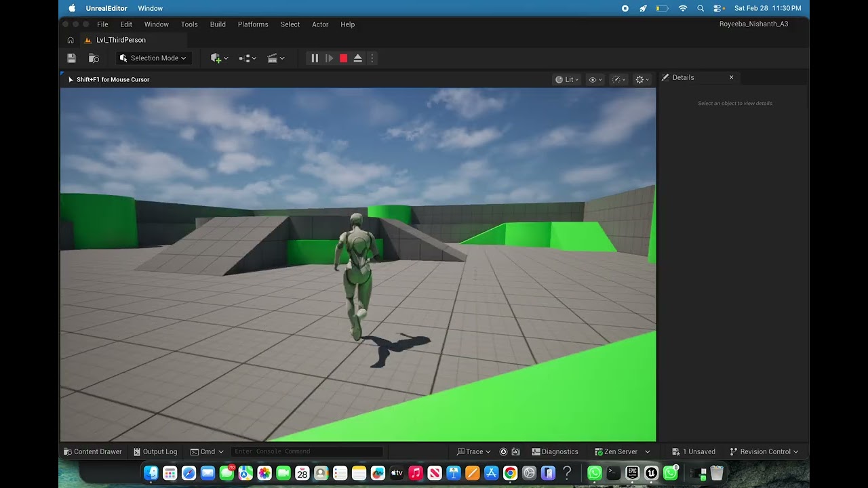
Task: Toggle trace recording with the circular status bar icon
Action: click(503, 451)
